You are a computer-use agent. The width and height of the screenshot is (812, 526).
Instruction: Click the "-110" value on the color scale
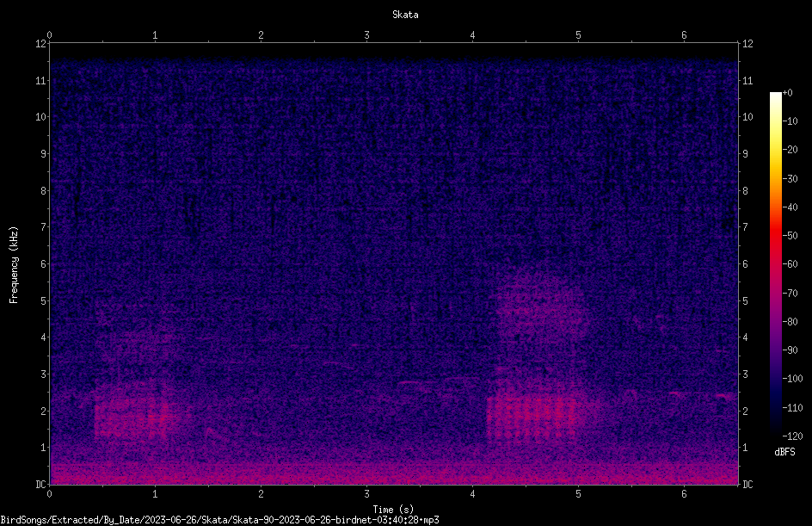click(x=792, y=408)
